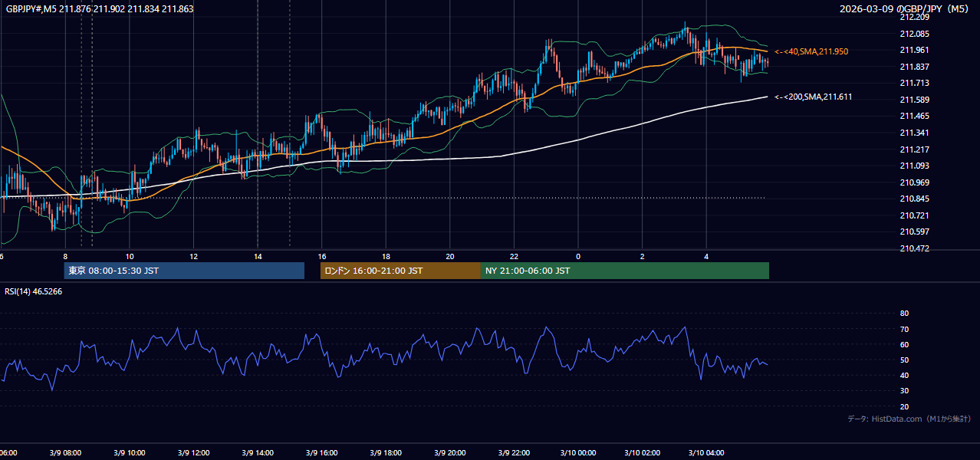Click RSI scale value 20
This screenshot has width=980, height=460.
click(x=904, y=406)
